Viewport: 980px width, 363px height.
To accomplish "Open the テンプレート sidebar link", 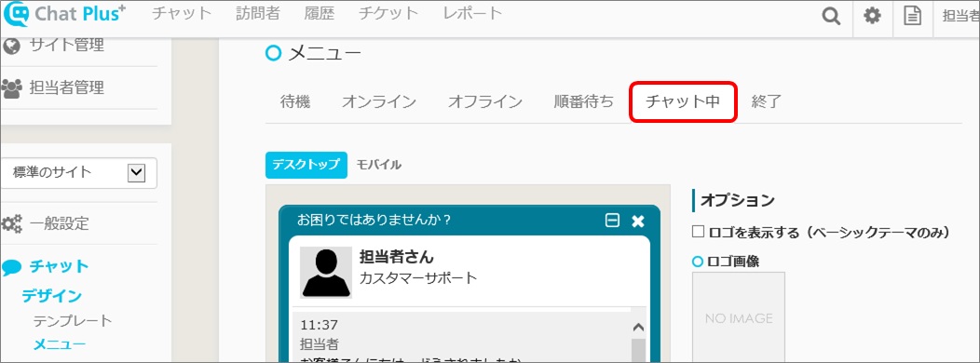I will tap(73, 321).
